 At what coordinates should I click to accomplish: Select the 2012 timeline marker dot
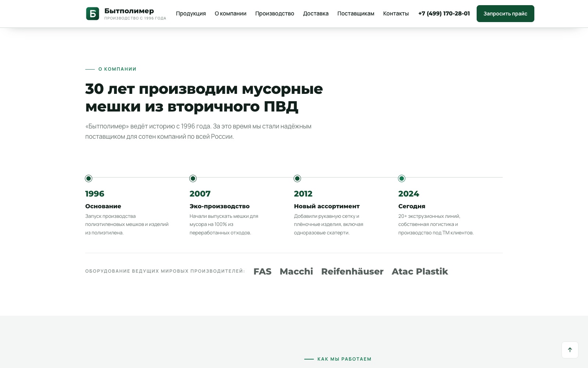pos(297,178)
